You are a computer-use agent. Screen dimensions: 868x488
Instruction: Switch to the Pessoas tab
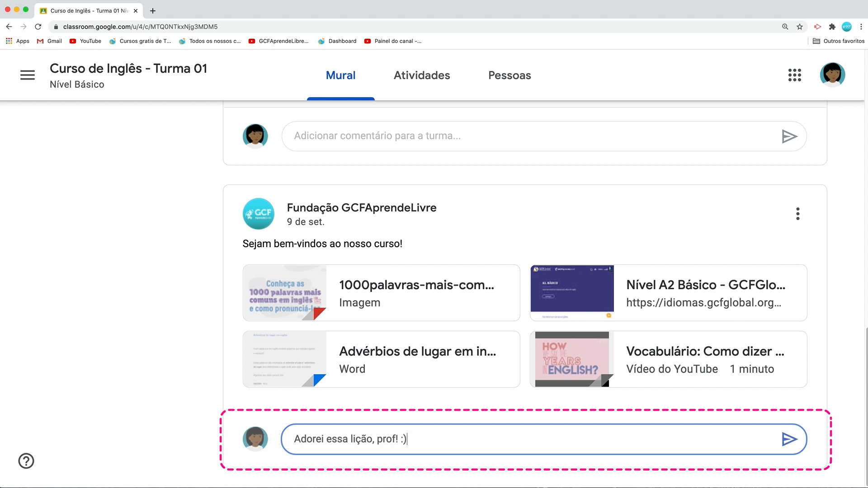pos(509,75)
